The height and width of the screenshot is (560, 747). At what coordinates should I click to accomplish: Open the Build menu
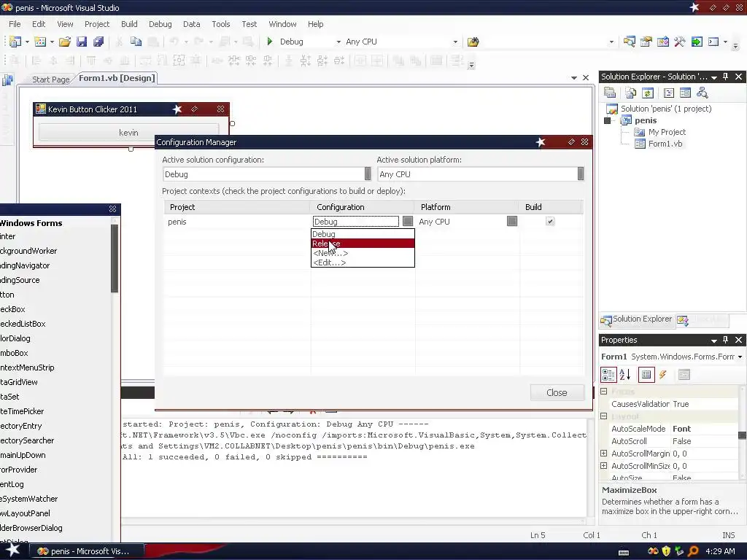pos(129,24)
